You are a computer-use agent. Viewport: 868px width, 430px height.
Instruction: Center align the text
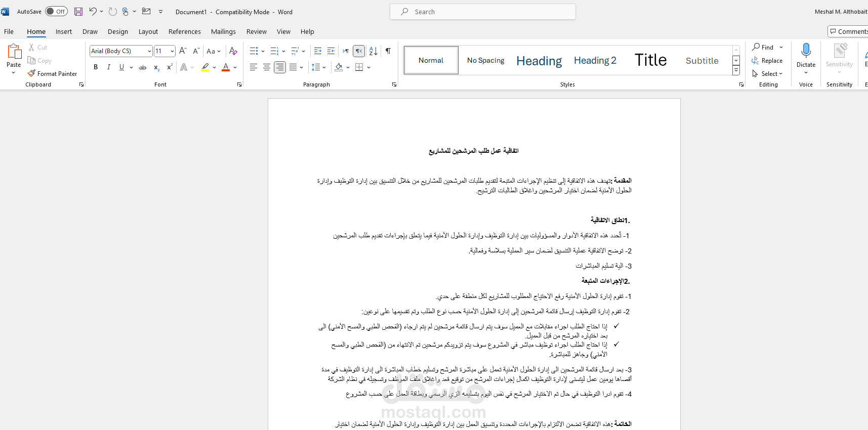[x=267, y=67]
